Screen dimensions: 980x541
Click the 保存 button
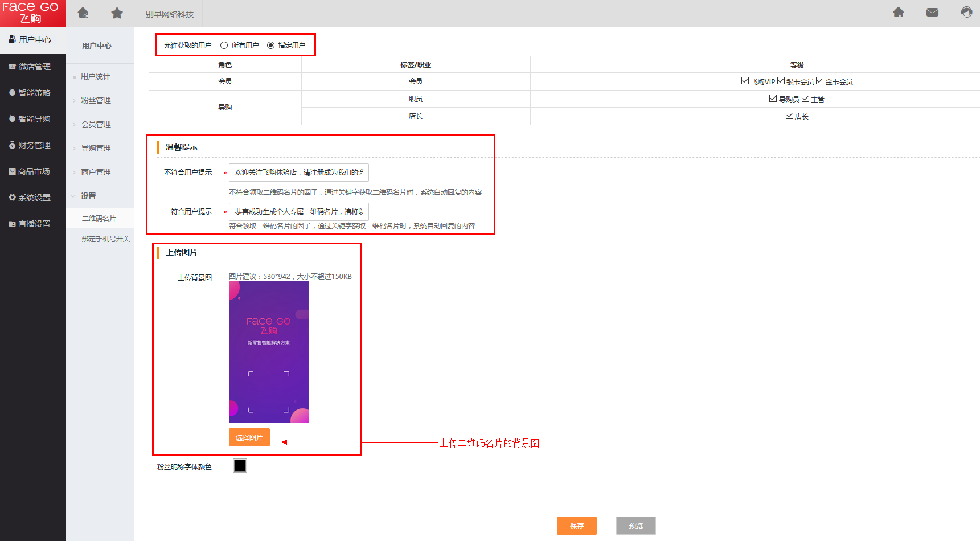(576, 526)
